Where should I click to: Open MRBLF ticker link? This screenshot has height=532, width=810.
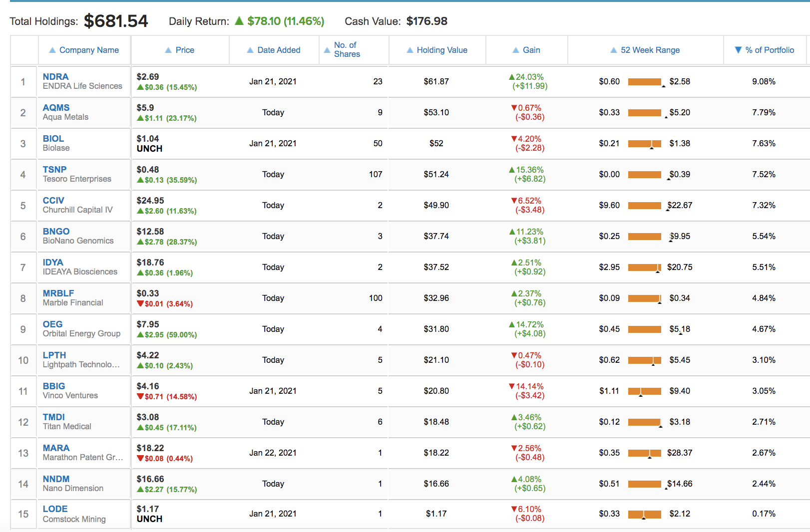coord(58,293)
